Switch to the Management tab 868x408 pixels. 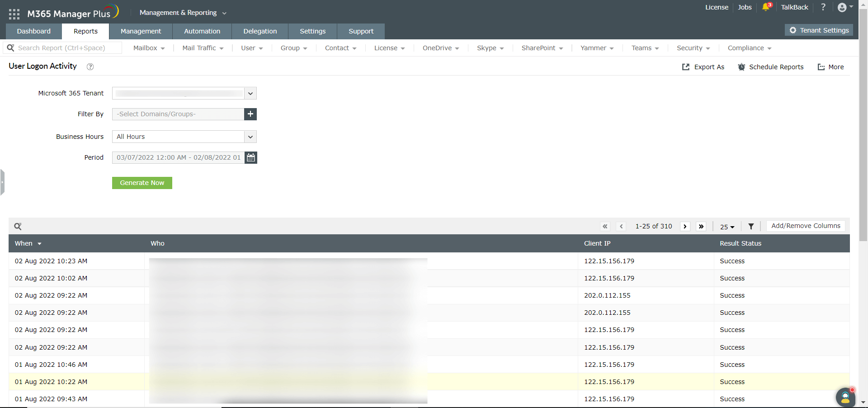coord(141,31)
